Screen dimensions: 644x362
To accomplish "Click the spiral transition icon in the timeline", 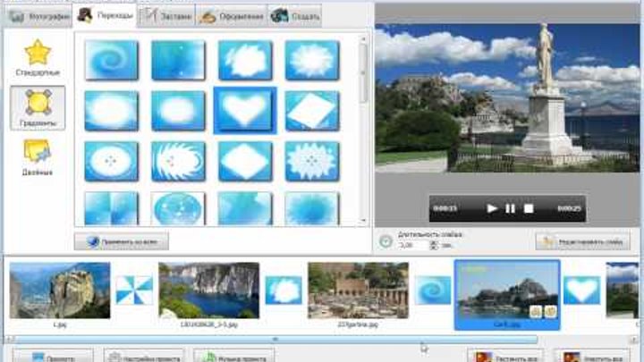I will coord(432,290).
